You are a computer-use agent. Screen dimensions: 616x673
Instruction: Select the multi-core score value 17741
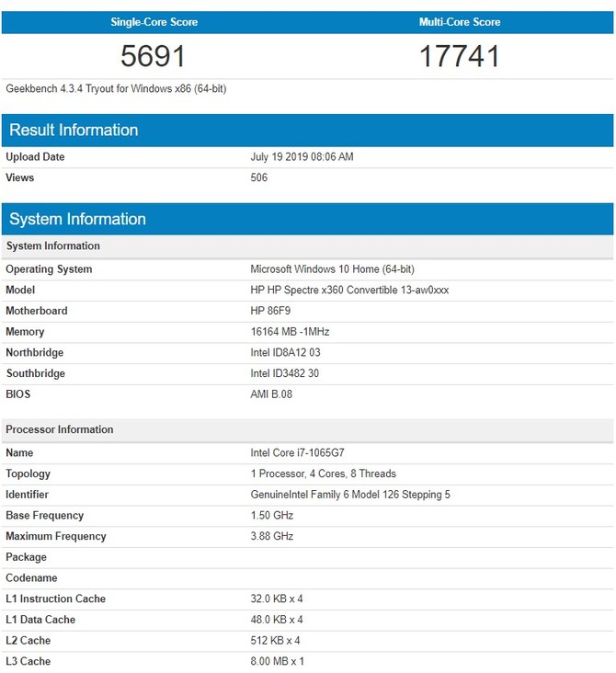tap(460, 56)
